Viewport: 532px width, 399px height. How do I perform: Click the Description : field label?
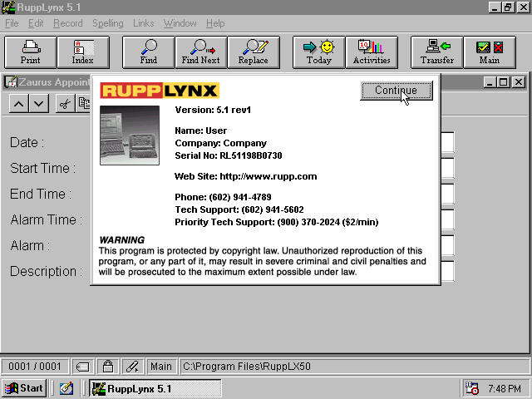[x=47, y=272]
